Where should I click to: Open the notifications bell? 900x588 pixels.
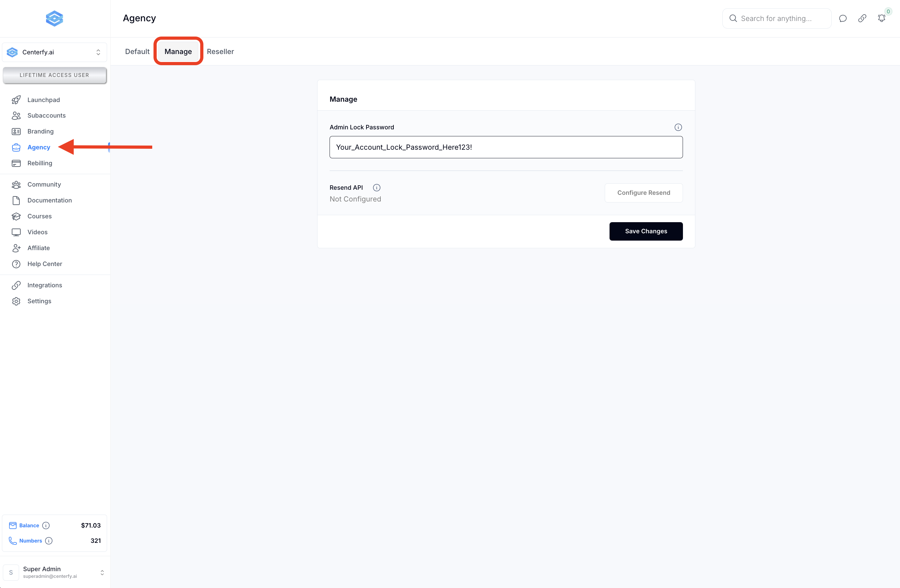tap(881, 18)
